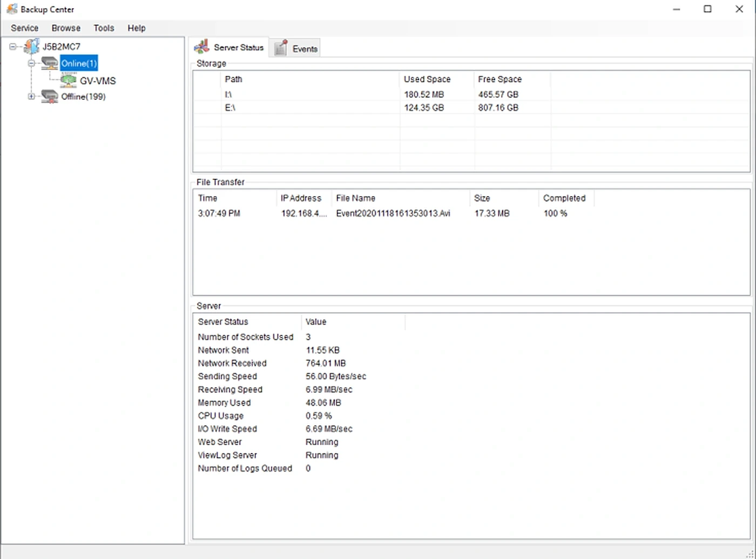Select the Offline(199) tree item
The image size is (756, 559).
pyautogui.click(x=83, y=97)
